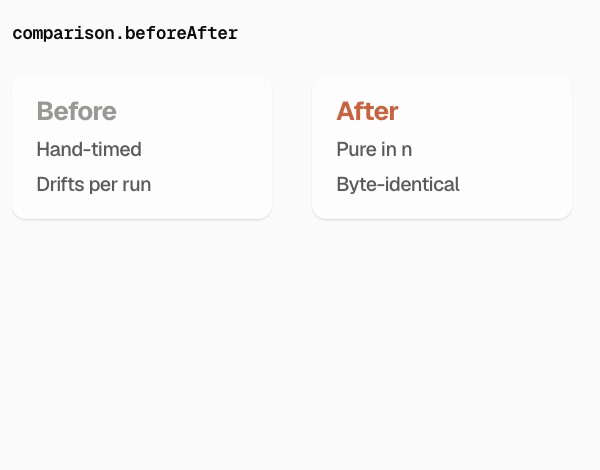Viewport: 600px width, 470px height.
Task: Select the Before heading
Action: 77,111
